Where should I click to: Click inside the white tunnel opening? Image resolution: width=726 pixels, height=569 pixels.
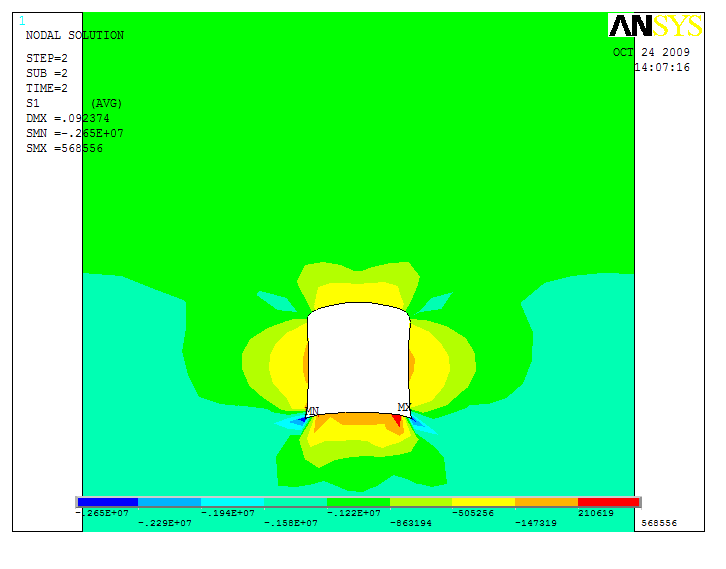358,360
